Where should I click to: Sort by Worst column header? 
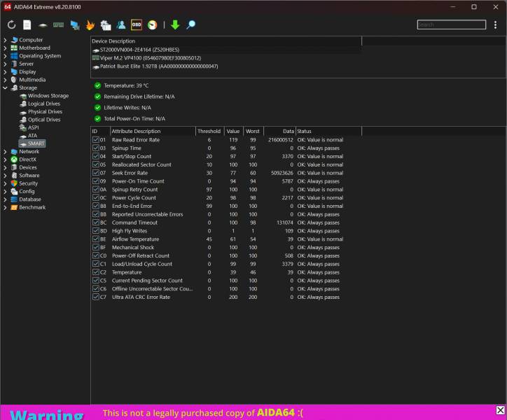click(253, 132)
